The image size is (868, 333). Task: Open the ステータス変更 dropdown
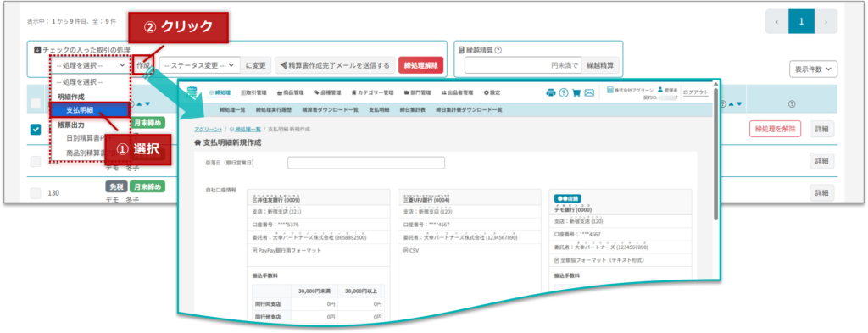[x=200, y=65]
